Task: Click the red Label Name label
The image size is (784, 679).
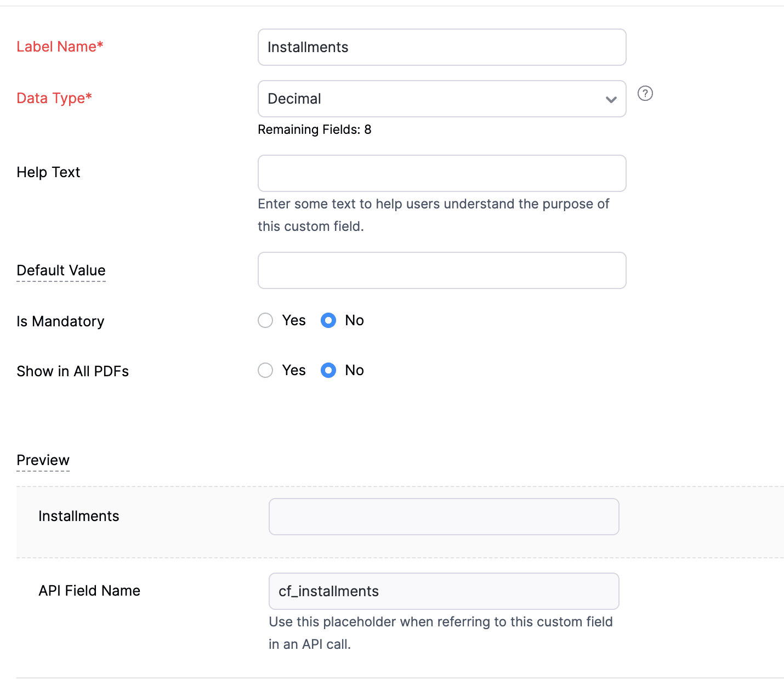Action: point(60,47)
